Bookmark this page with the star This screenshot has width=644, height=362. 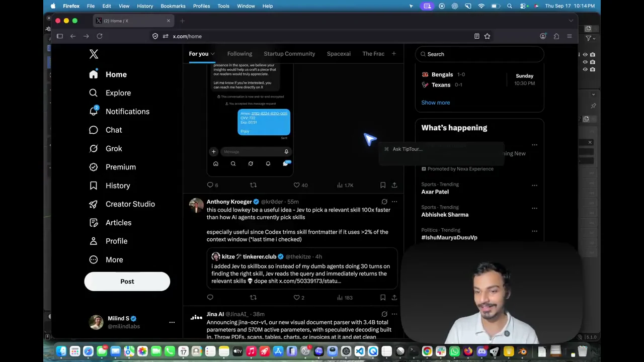(487, 36)
